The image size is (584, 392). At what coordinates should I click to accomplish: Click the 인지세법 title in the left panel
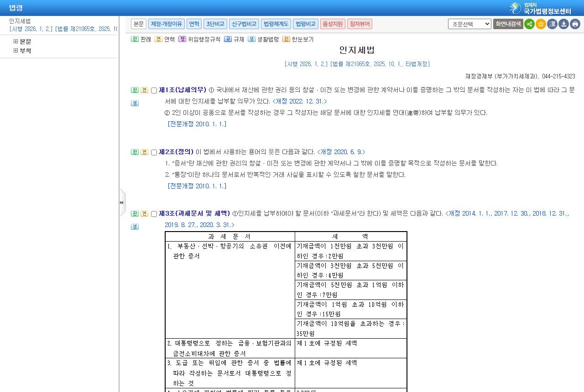coord(20,21)
